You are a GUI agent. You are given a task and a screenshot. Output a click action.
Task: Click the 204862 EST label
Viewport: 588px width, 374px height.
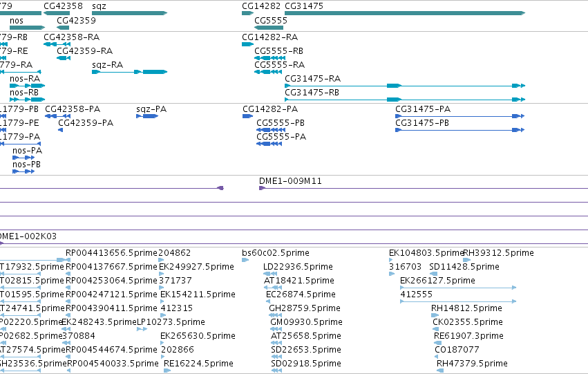175,253
